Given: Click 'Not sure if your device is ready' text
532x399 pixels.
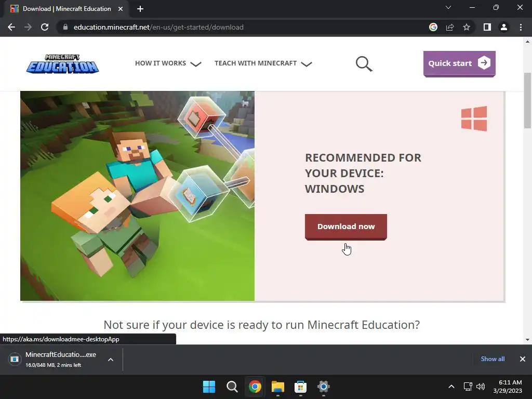Looking at the screenshot, I should (x=262, y=325).
